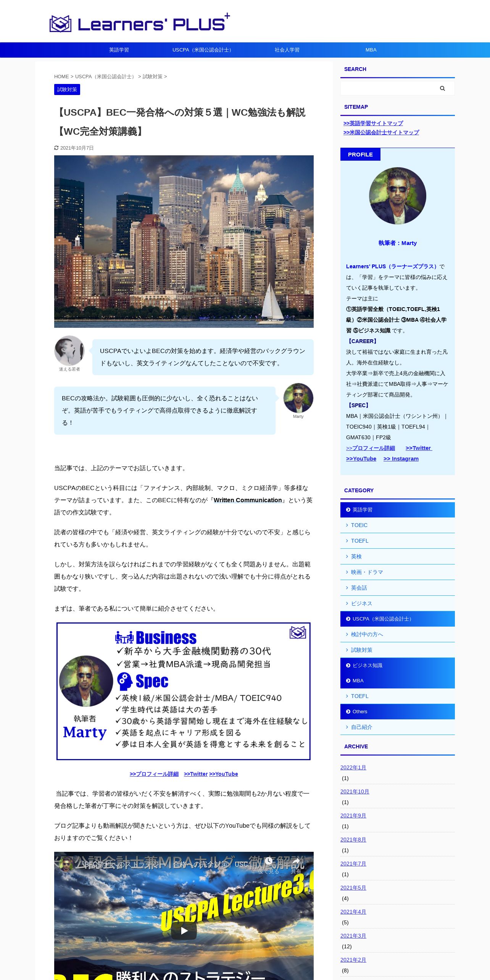
Task: Open the sidebar YouTube link
Action: 361,459
